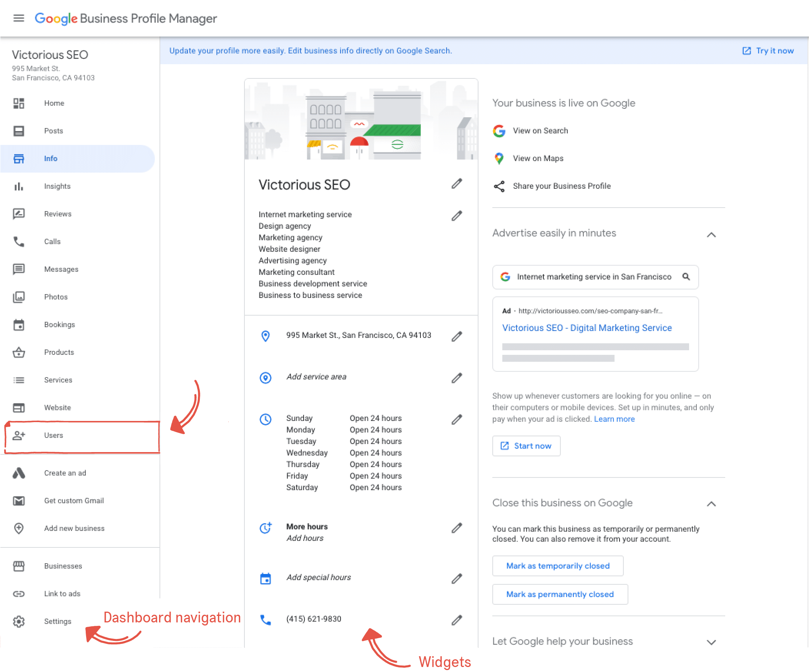
Task: Collapse the Close this business section
Action: 711,504
